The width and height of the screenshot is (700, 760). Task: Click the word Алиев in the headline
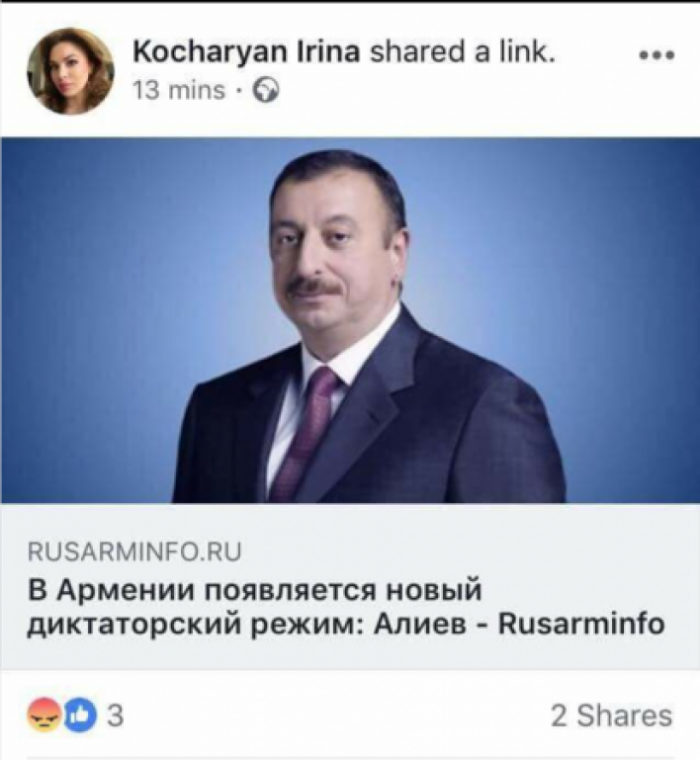tap(418, 624)
